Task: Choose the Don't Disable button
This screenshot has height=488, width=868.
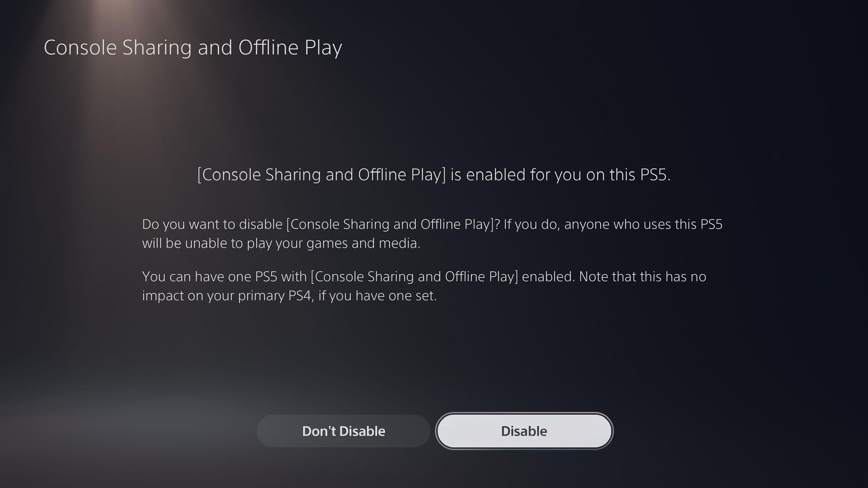Action: (x=343, y=431)
